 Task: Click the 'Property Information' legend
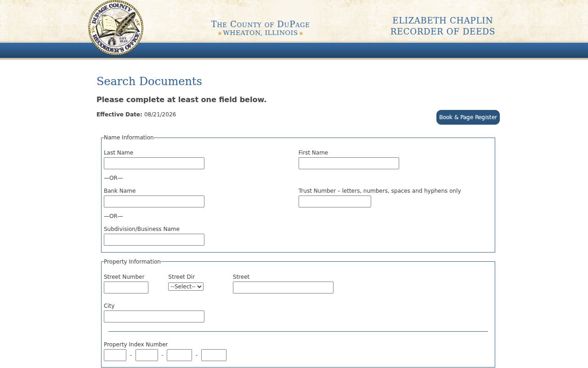[x=132, y=262]
